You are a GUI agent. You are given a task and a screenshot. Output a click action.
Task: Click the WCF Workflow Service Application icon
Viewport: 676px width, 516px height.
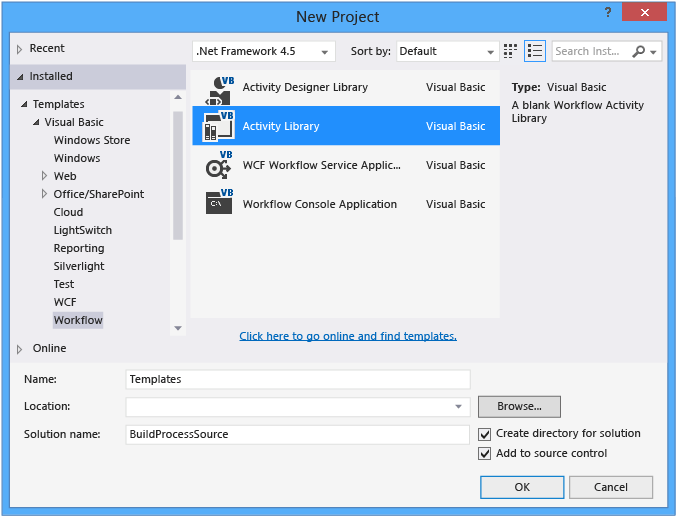coord(219,164)
